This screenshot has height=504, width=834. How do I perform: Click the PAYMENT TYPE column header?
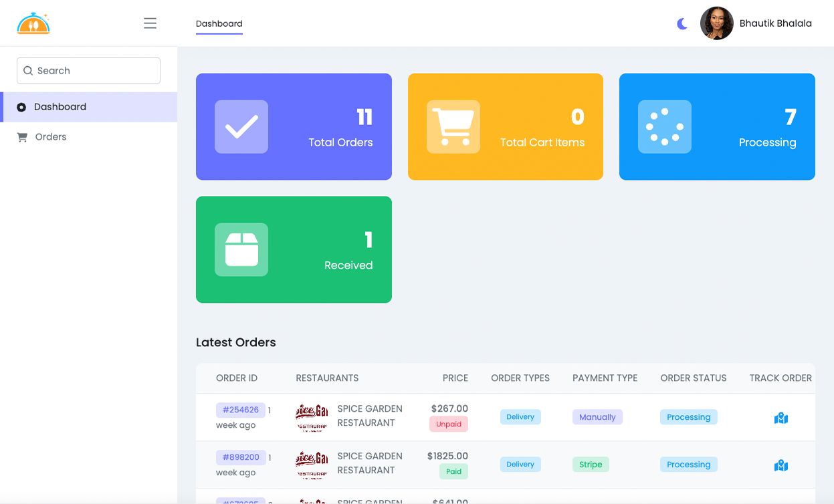click(605, 378)
